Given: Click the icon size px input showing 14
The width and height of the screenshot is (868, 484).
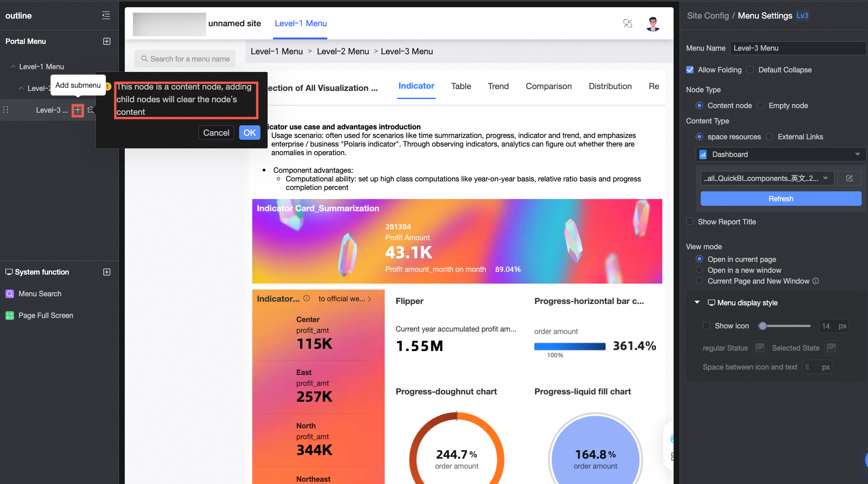Looking at the screenshot, I should (x=834, y=326).
